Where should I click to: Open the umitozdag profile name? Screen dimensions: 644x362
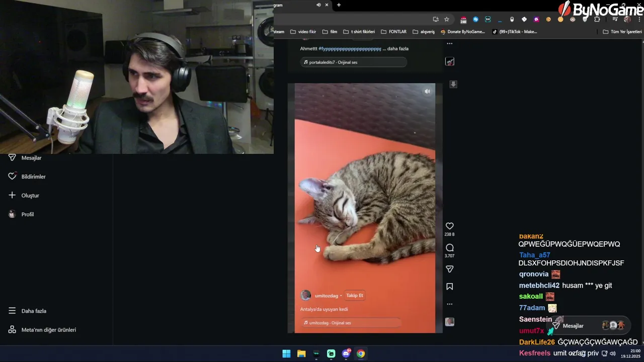[327, 296]
